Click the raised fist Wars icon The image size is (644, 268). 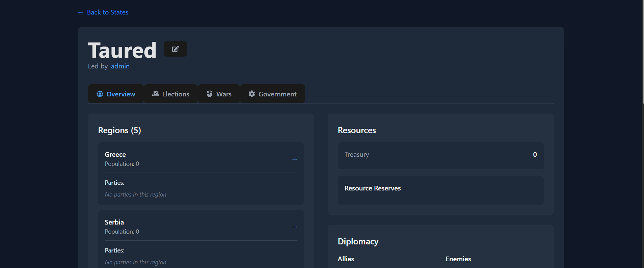click(210, 94)
